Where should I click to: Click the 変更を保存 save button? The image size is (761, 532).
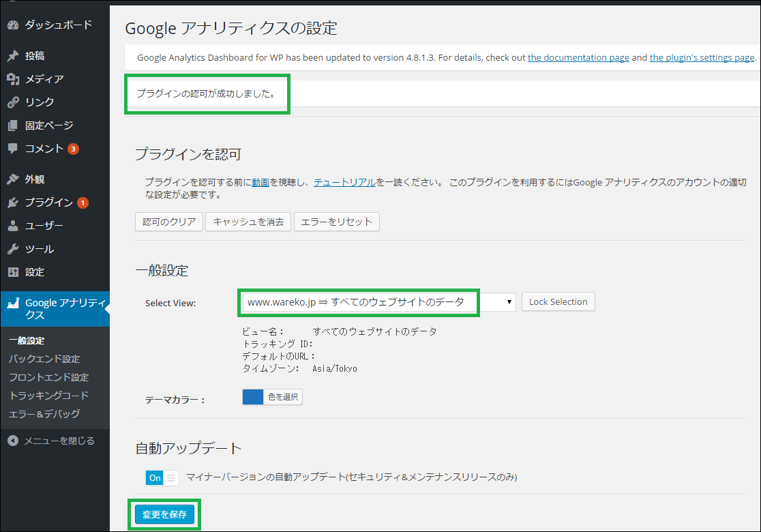tap(164, 514)
